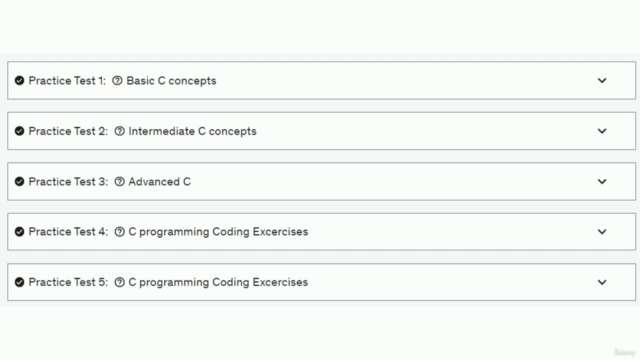
Task: Select the Practice Test 5 label text
Action: pyautogui.click(x=68, y=282)
